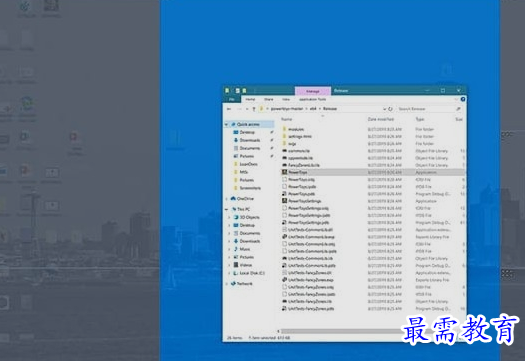The width and height of the screenshot is (525, 361).
Task: Refresh the Release folder view
Action: click(390, 109)
